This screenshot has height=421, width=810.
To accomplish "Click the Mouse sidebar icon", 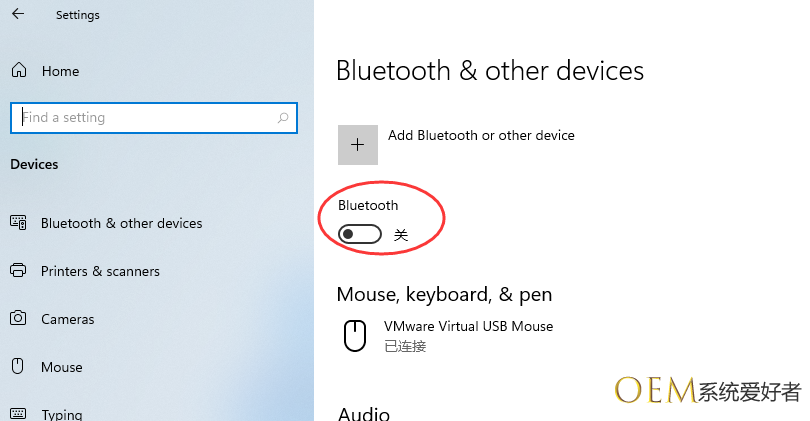I will (x=18, y=367).
